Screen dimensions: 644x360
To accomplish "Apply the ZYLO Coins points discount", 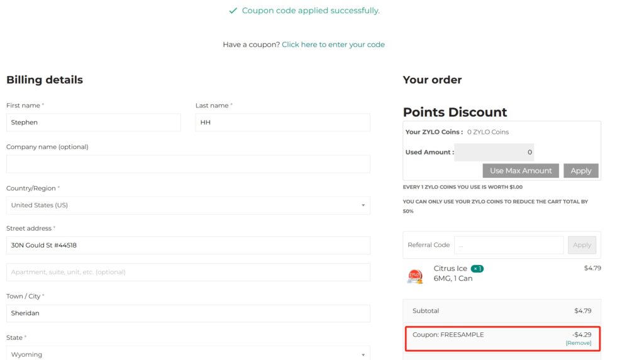I will [x=580, y=171].
